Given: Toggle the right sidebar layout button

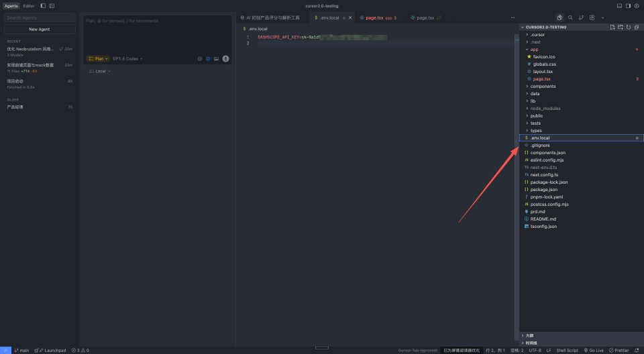Looking at the screenshot, I should [628, 5].
